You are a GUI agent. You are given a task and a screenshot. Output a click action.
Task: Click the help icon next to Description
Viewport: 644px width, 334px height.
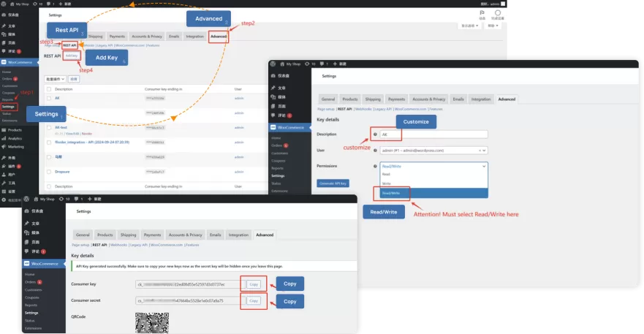coord(375,134)
